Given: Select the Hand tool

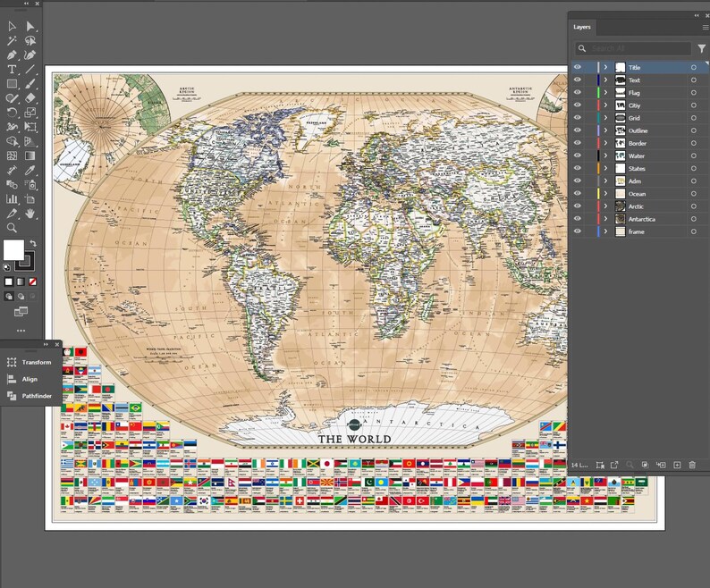Looking at the screenshot, I should (30, 214).
